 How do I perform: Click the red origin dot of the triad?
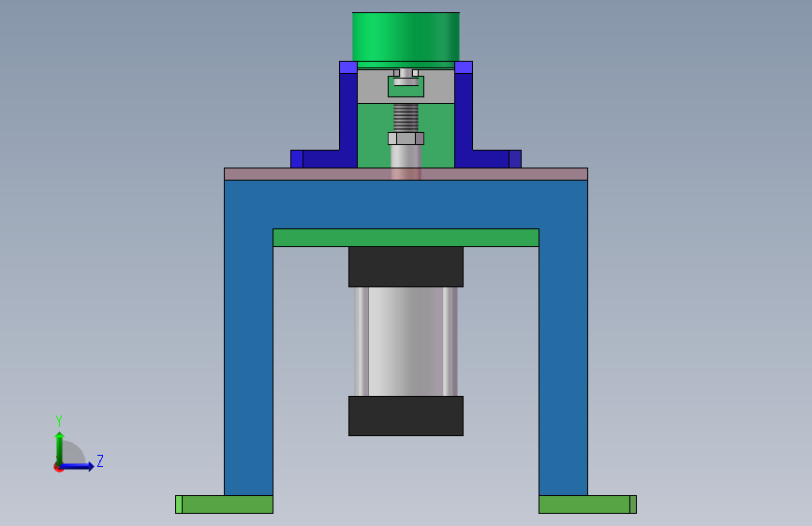coord(58,467)
